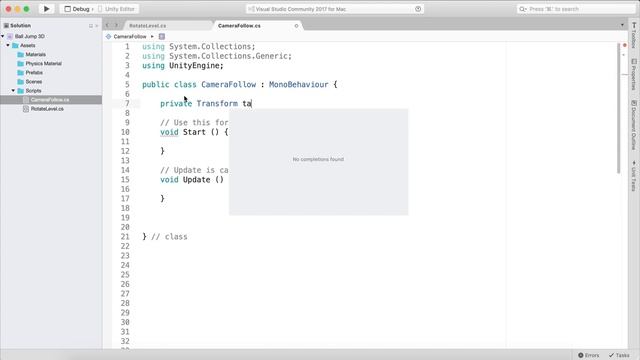Image resolution: width=640 pixels, height=360 pixels.
Task: Navigate back with the left arrow
Action: [x=107, y=26]
